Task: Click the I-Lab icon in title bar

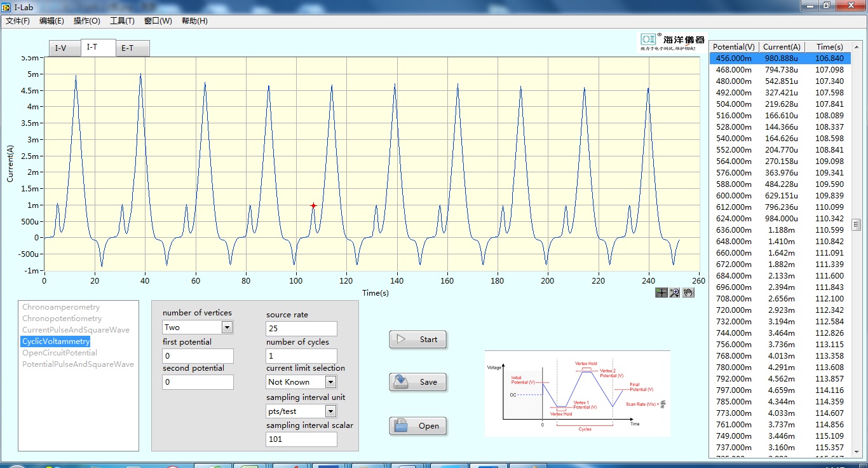Action: [x=6, y=6]
